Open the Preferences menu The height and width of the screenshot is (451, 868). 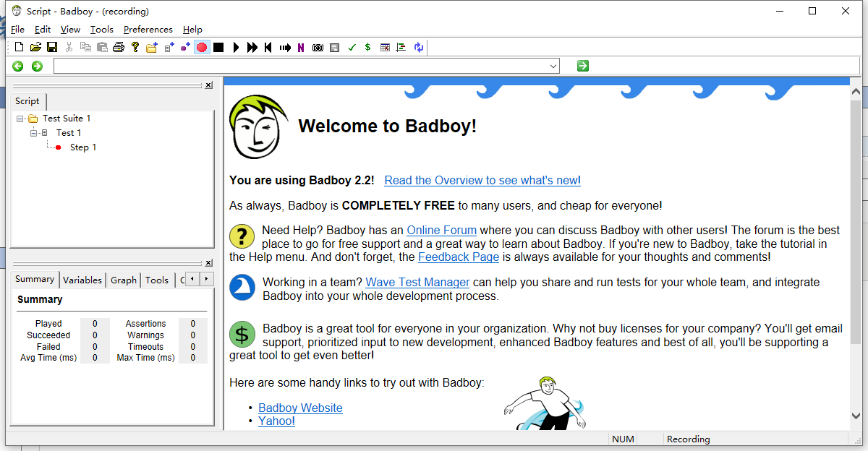pyautogui.click(x=148, y=30)
